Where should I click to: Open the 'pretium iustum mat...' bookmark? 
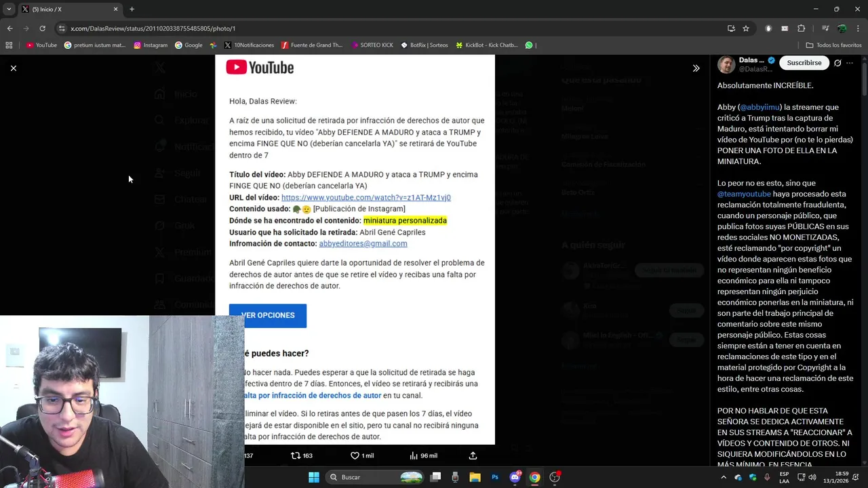95,45
